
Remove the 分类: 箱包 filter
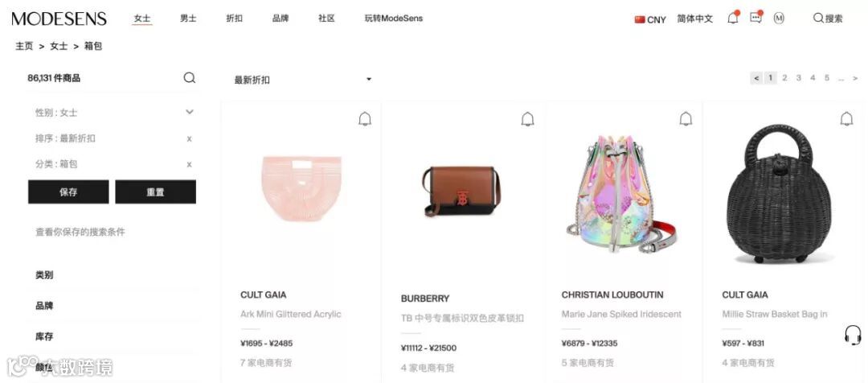pos(190,165)
